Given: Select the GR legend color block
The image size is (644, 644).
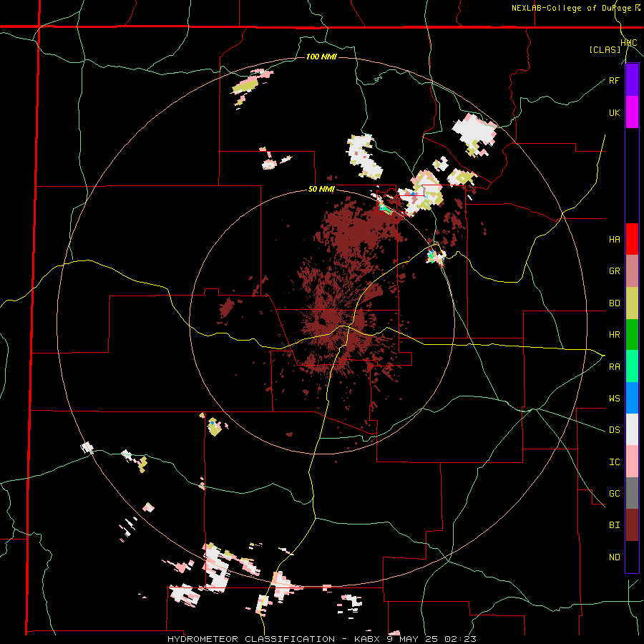Looking at the screenshot, I should pyautogui.click(x=632, y=271).
